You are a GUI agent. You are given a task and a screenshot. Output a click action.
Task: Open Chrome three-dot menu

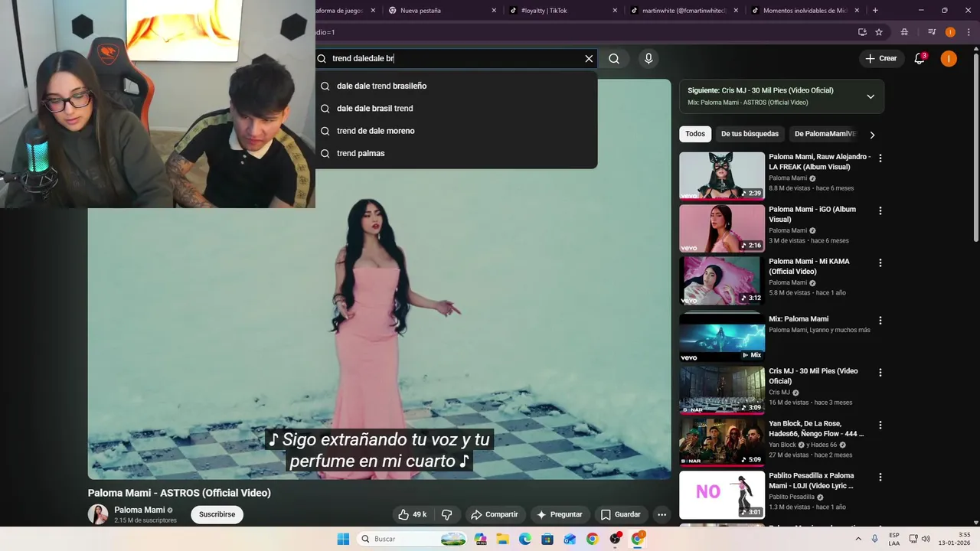(968, 32)
